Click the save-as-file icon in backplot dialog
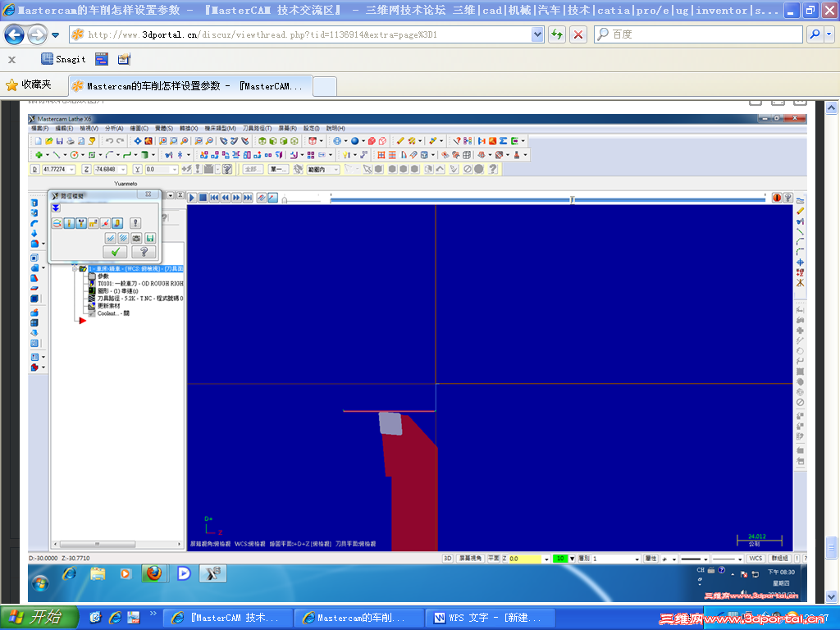Viewport: 840px width, 630px height. tap(149, 238)
